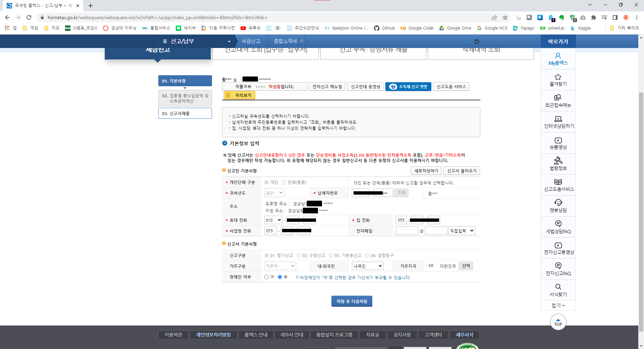Go to step 02. 업종별 총수입금액 및 소득금액계산
644x349 pixels.
tap(185, 98)
